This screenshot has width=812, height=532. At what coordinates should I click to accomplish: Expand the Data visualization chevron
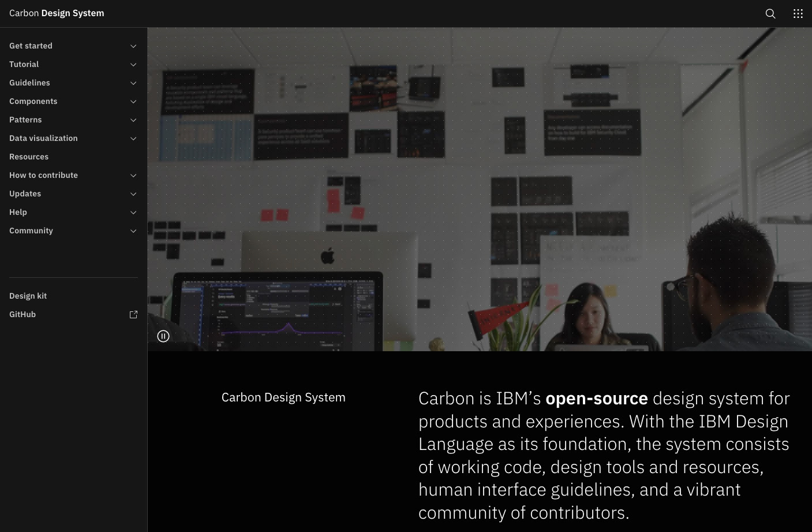(x=133, y=139)
